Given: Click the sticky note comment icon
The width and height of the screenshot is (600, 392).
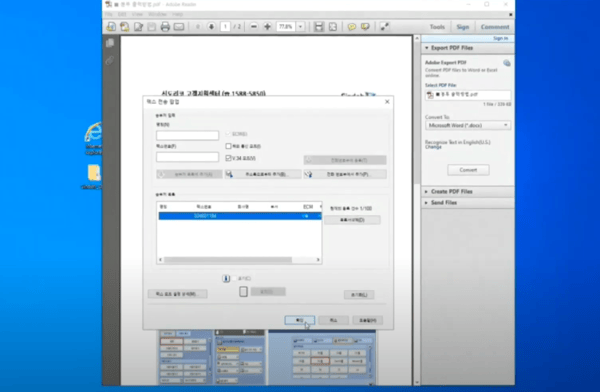Looking at the screenshot, I should pos(351,27).
